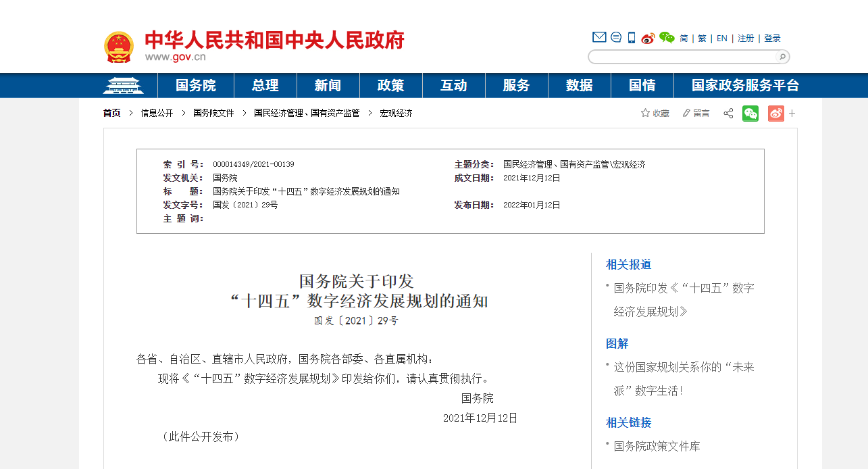
Task: Click the email envelope icon in header
Action: coord(598,37)
